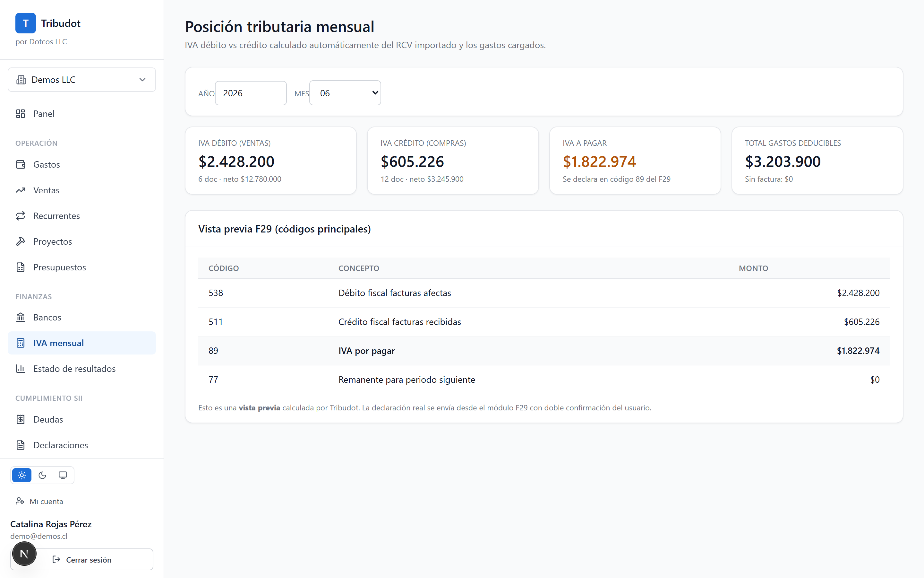Click 'Sin factura: $0' text
This screenshot has width=924, height=578.
[x=769, y=179]
